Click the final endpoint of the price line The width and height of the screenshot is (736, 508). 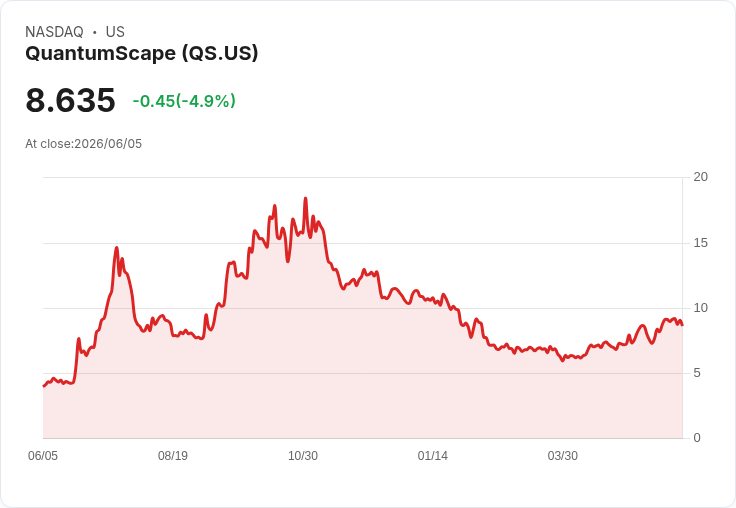(682, 325)
